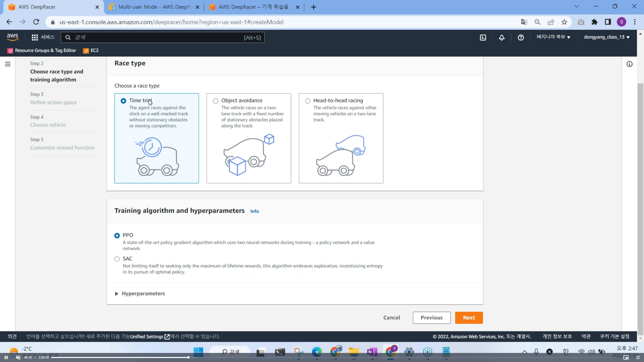The width and height of the screenshot is (644, 362).
Task: Select Object avoidance race type
Action: pos(216,101)
